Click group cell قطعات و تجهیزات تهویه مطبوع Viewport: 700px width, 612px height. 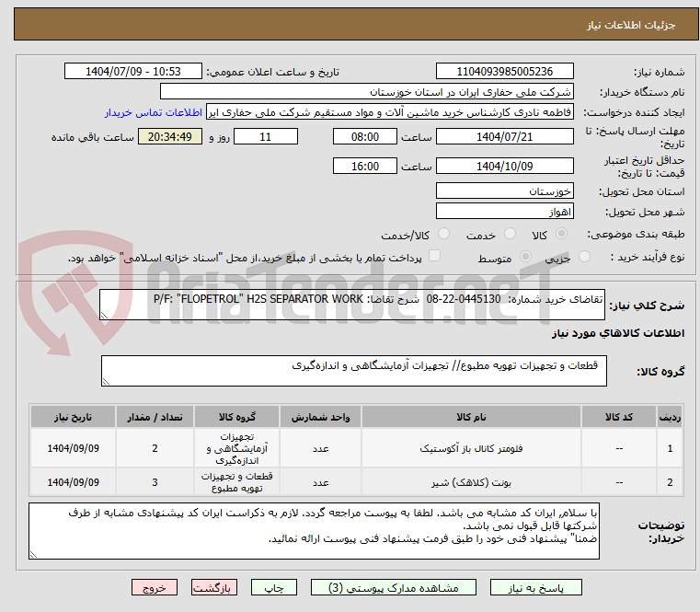(236, 482)
